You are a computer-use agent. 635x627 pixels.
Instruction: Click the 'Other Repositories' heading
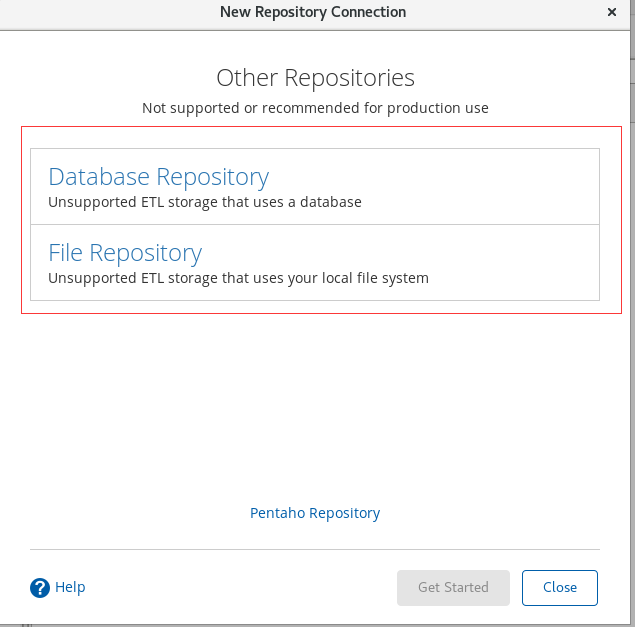pyautogui.click(x=315, y=77)
